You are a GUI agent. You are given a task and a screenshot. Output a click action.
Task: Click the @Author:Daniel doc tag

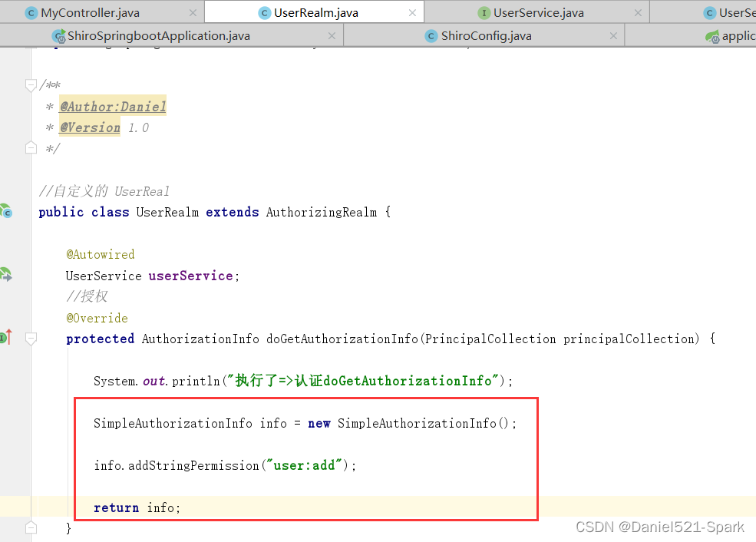(113, 106)
